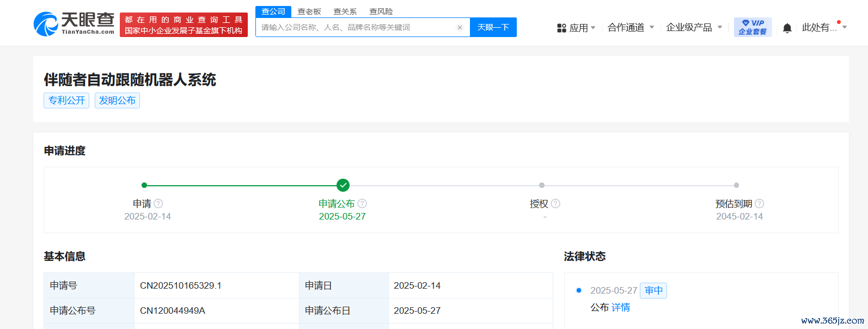This screenshot has width=868, height=329.
Task: Expand the 应用 dropdown menu
Action: click(577, 28)
